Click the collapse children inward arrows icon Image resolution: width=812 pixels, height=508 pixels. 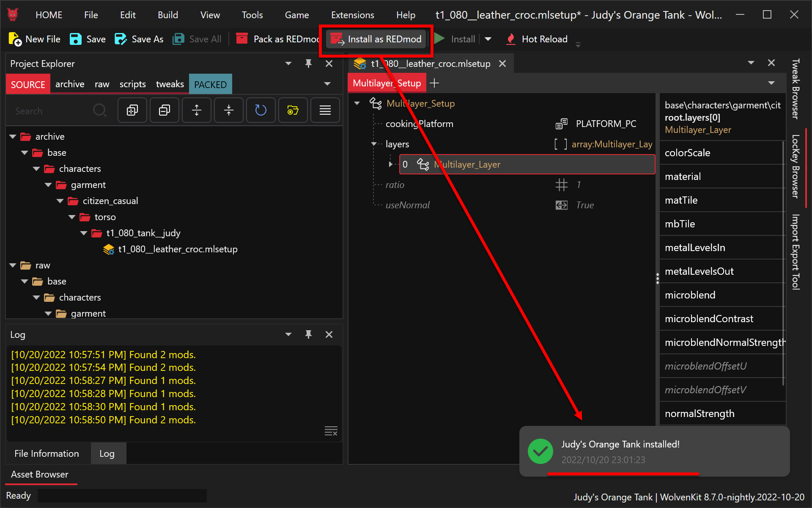[229, 110]
